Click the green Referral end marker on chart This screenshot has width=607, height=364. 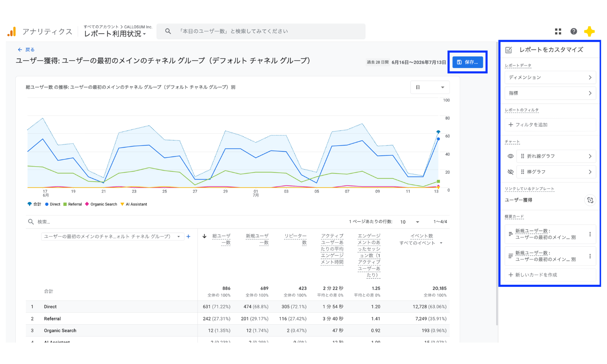tap(438, 182)
